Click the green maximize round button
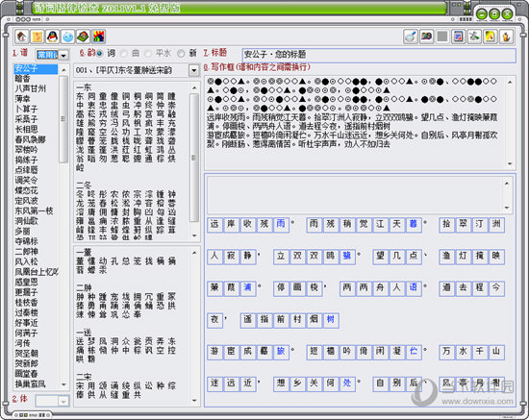The image size is (529, 420). pos(494,14)
